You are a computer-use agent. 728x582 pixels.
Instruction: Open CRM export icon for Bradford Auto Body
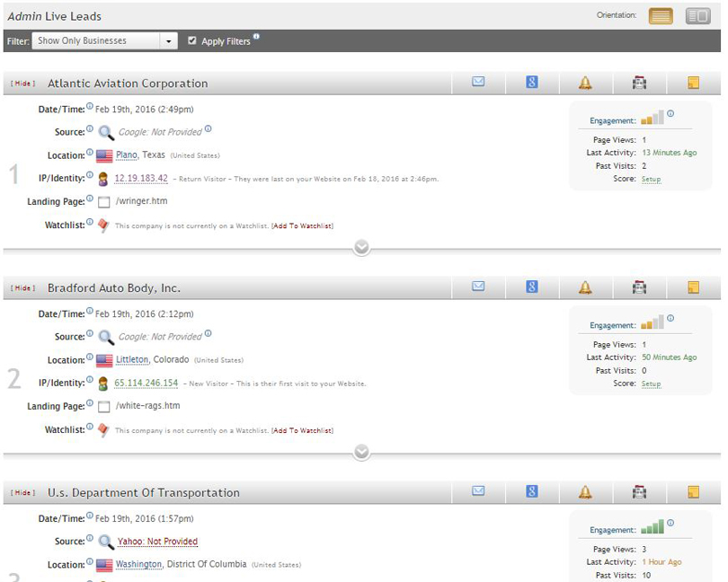point(639,287)
